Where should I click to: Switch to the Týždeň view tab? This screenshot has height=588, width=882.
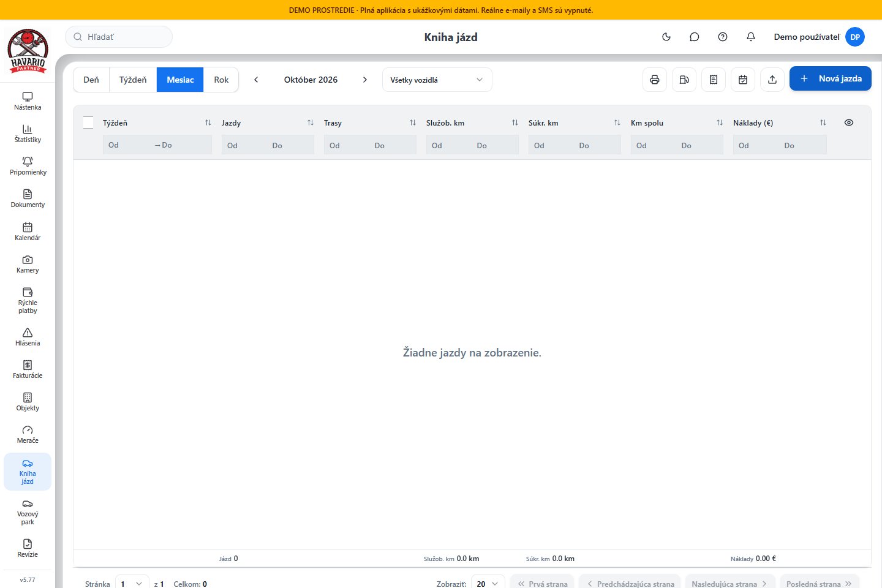coord(133,80)
